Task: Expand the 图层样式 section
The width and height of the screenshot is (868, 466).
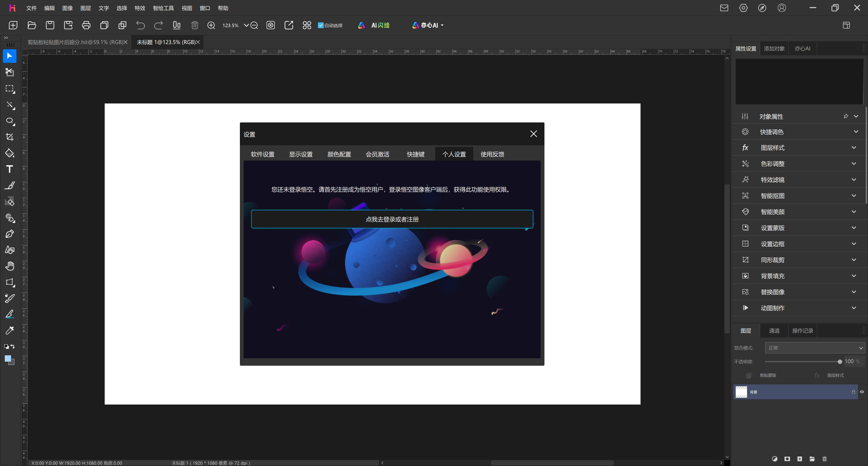Action: pos(854,148)
